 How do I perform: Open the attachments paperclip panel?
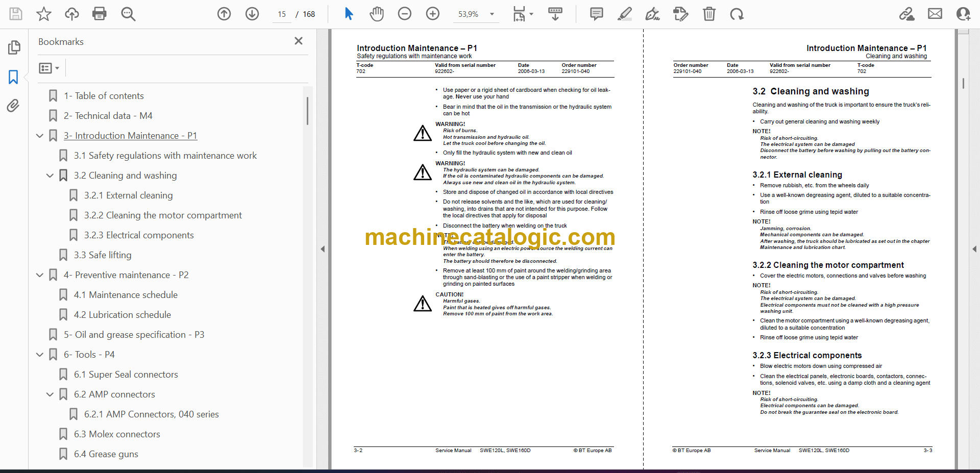(x=13, y=106)
